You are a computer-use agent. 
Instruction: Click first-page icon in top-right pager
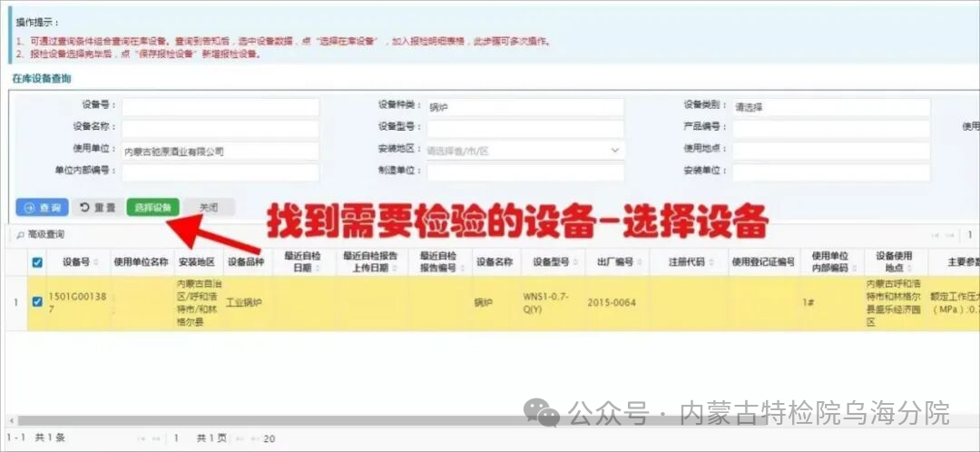pos(936,235)
